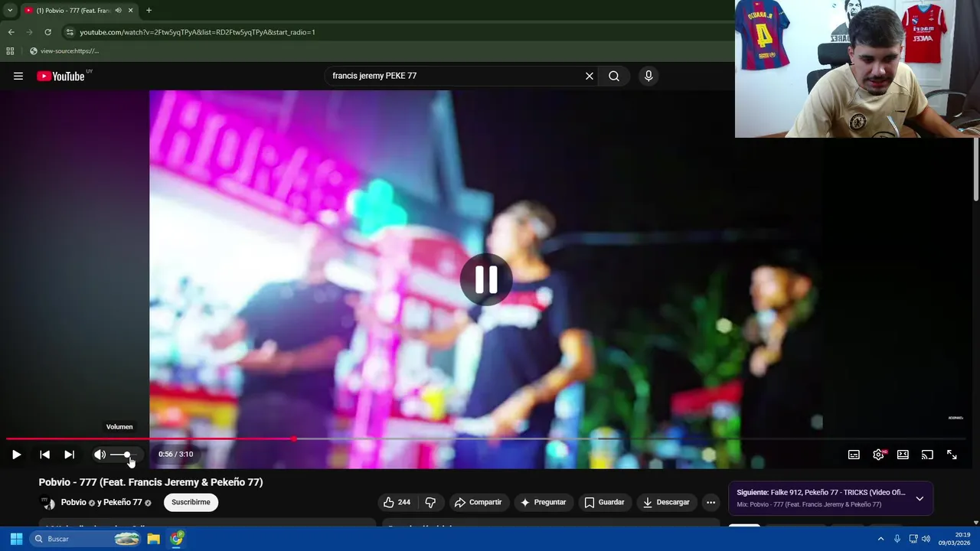Viewport: 980px width, 551px height.
Task: Skip to the next video
Action: coord(69,455)
